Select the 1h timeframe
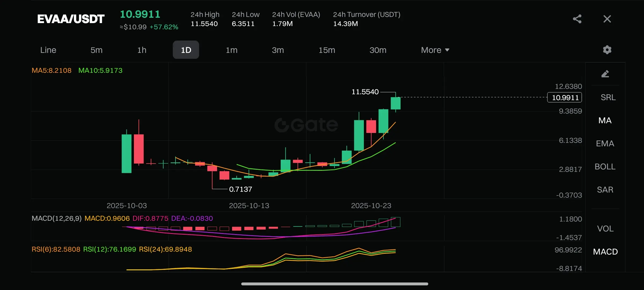Screen dimensions: 644x290 coord(142,50)
